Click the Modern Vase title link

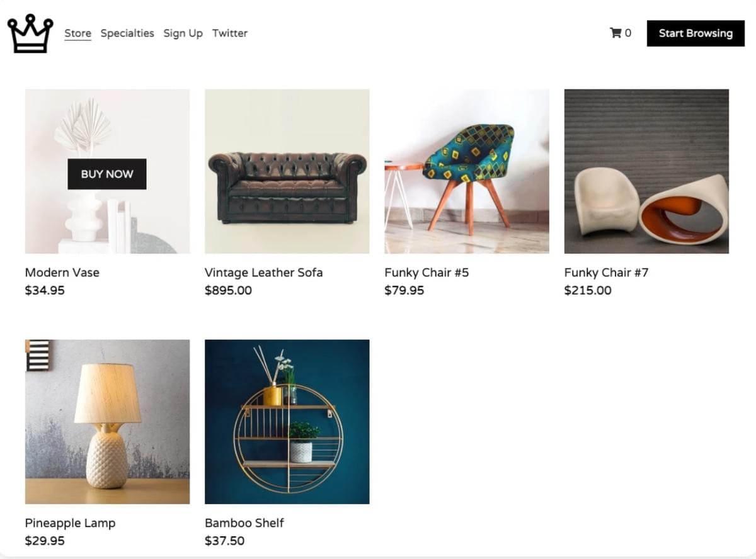point(62,273)
